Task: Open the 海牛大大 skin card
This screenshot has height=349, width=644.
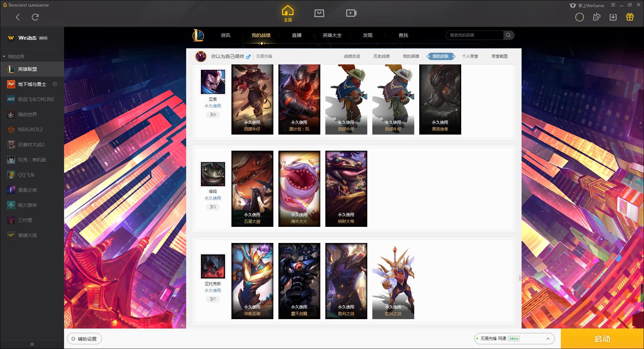Action: pos(299,189)
